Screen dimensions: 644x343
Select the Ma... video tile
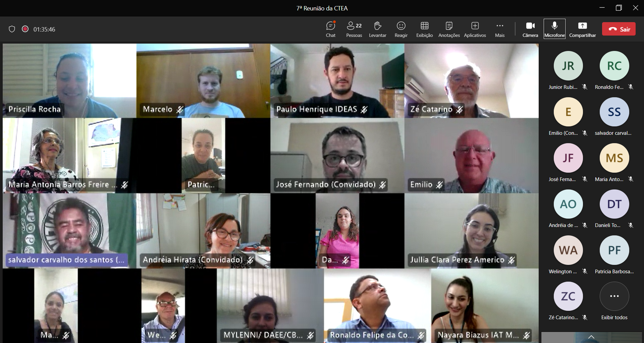[x=56, y=305]
